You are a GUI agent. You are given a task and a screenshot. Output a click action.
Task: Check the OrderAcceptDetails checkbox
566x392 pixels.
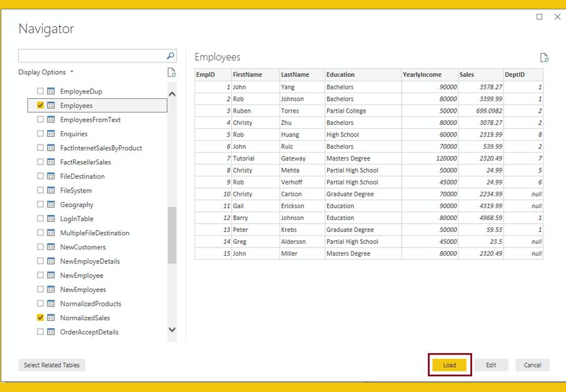pyautogui.click(x=41, y=332)
